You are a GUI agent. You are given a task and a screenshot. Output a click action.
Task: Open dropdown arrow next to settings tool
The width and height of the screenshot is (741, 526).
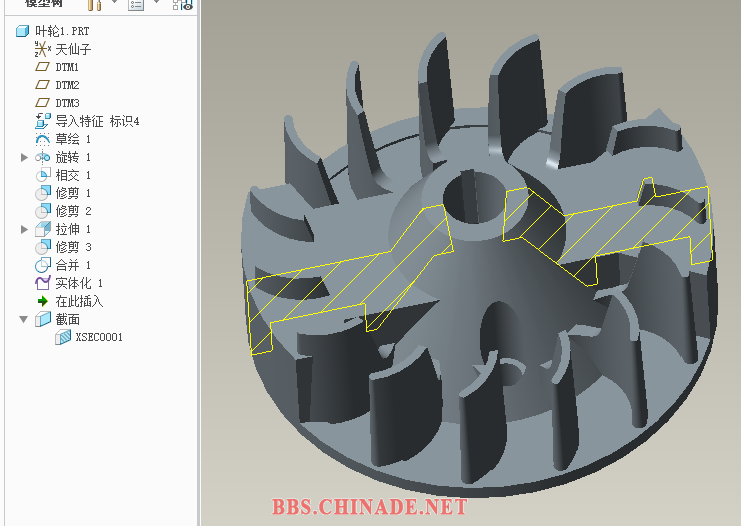click(x=114, y=4)
